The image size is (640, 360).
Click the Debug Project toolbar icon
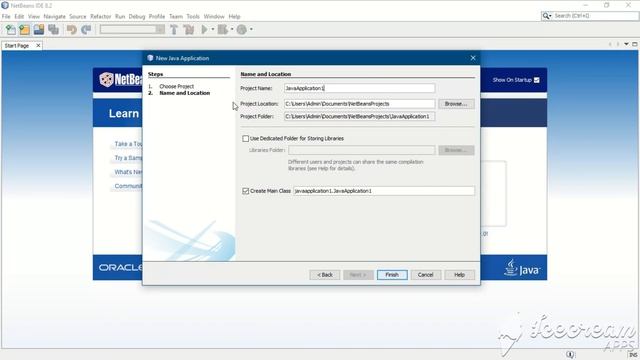click(222, 29)
